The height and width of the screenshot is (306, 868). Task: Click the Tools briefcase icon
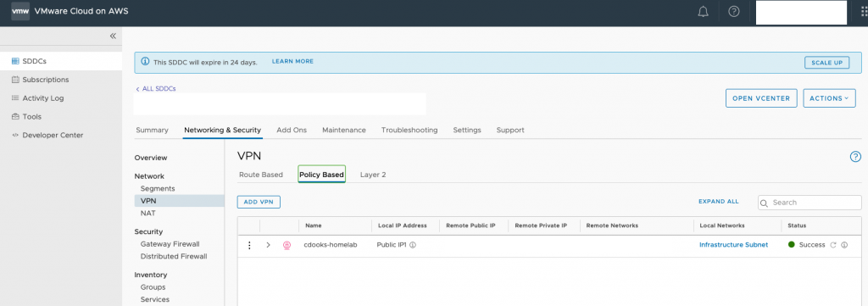15,117
